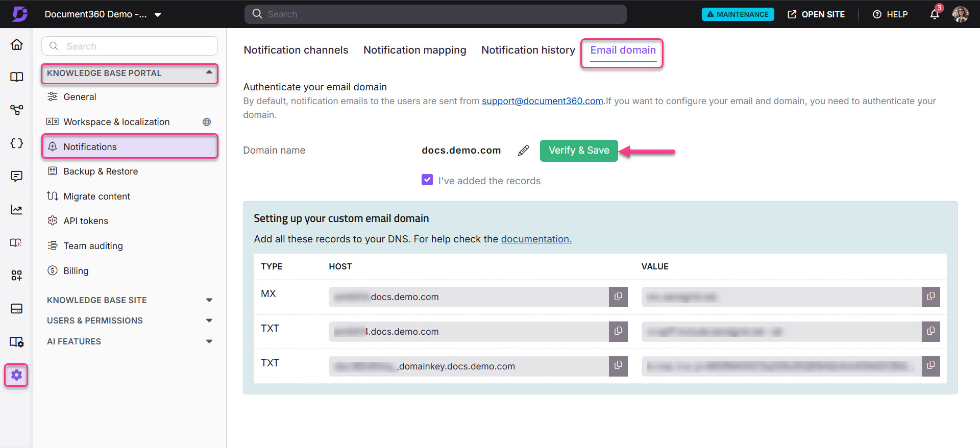Copy host of 1.docs.demo.com TXT record
Image resolution: width=980 pixels, height=448 pixels.
(618, 331)
